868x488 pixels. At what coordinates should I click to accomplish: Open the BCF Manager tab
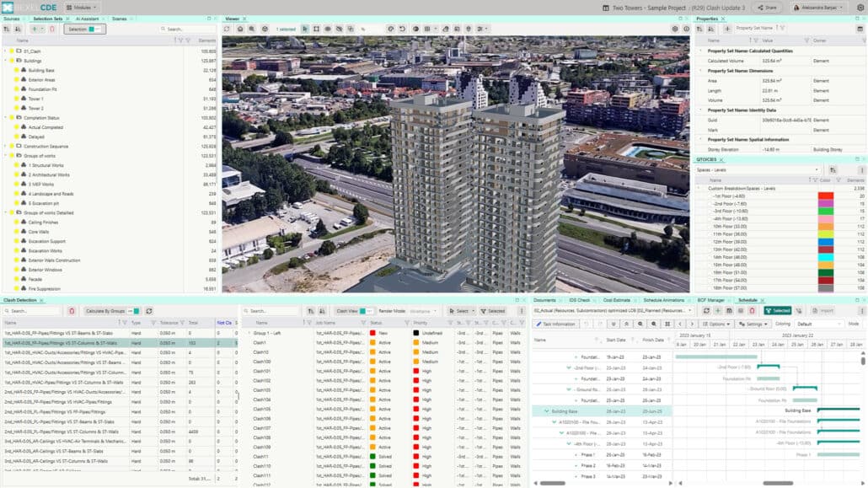pos(710,300)
